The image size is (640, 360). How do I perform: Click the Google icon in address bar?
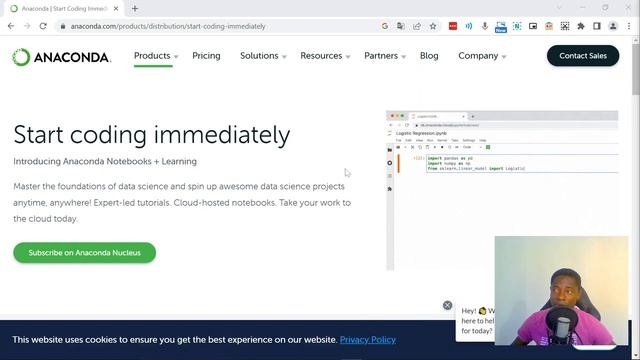coord(384,26)
